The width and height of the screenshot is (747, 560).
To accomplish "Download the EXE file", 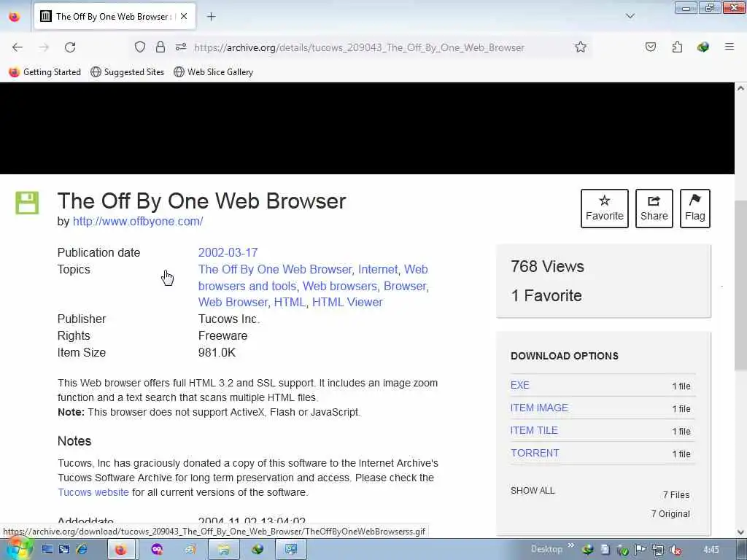I will click(x=519, y=385).
